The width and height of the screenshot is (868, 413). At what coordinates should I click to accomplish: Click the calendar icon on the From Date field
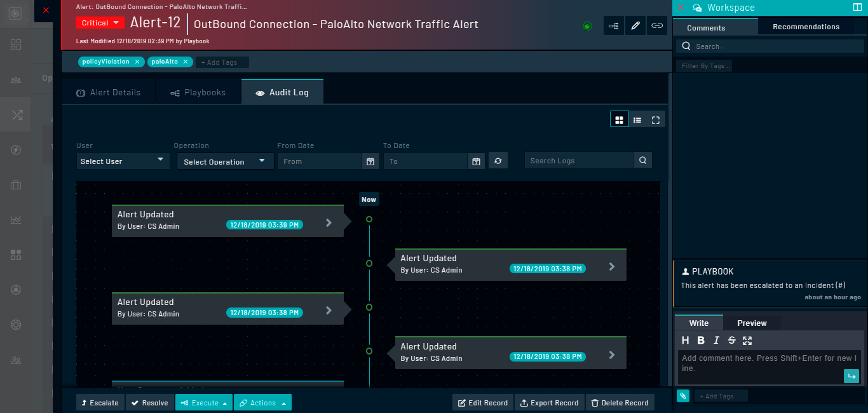click(370, 161)
